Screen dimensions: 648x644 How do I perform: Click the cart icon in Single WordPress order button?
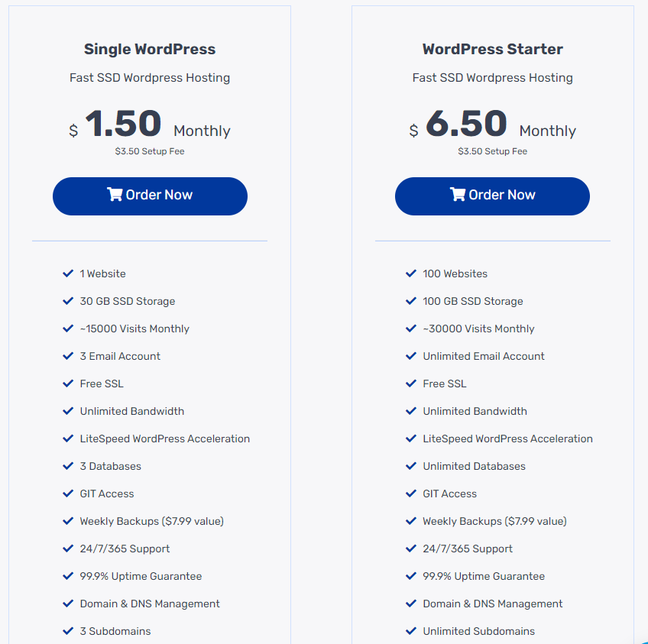pos(115,194)
